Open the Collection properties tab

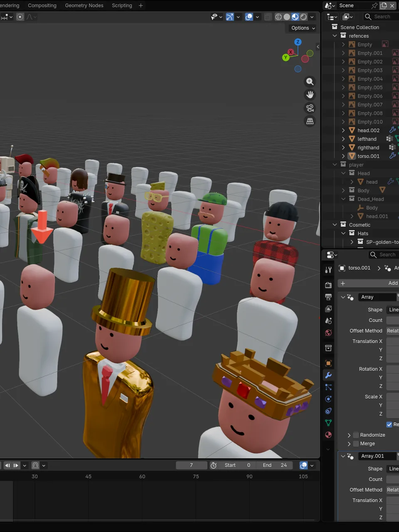coord(328,348)
